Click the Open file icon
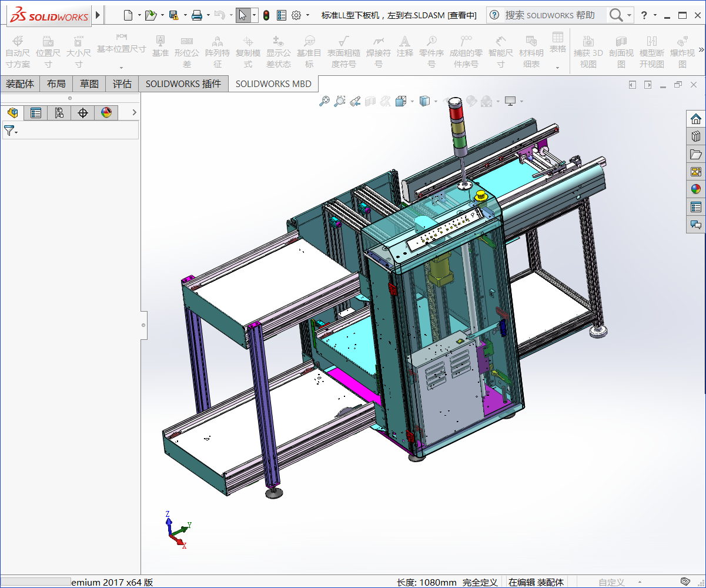Viewport: 706px width, 588px height. coord(150,15)
